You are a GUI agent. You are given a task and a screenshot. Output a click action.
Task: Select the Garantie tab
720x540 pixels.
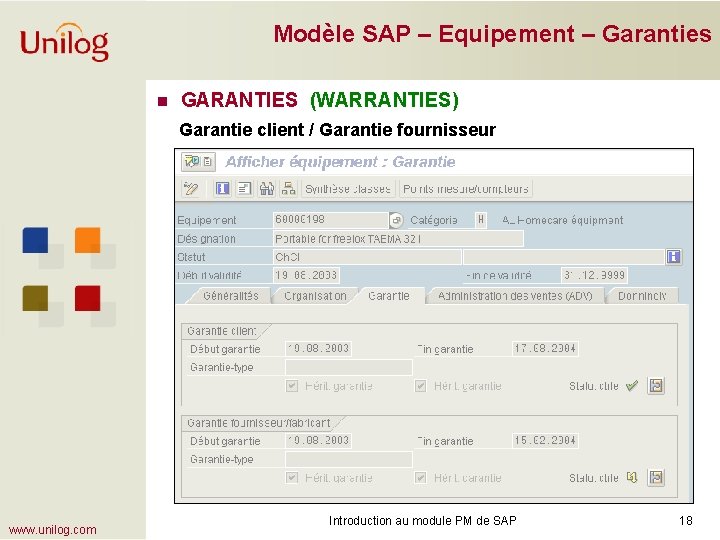(x=388, y=296)
